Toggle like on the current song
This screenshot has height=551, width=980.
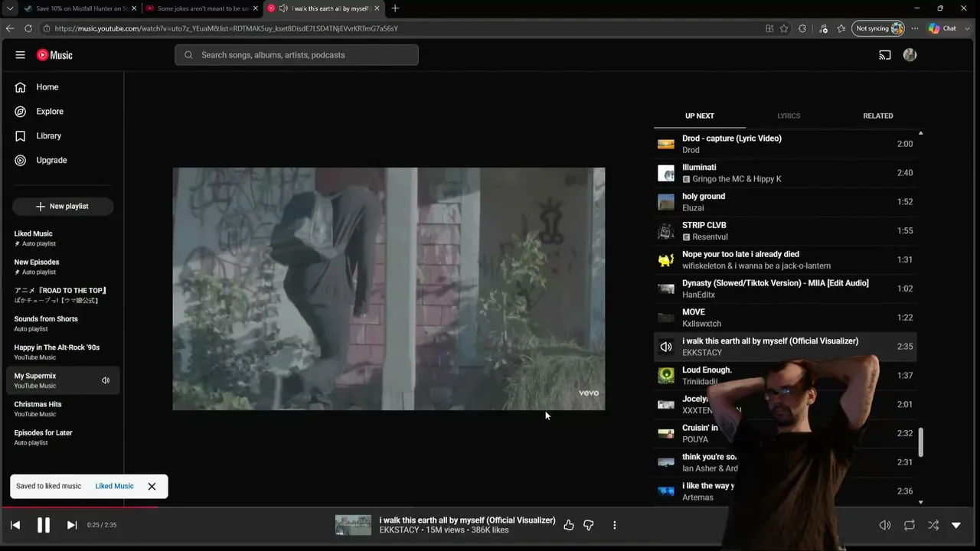569,525
